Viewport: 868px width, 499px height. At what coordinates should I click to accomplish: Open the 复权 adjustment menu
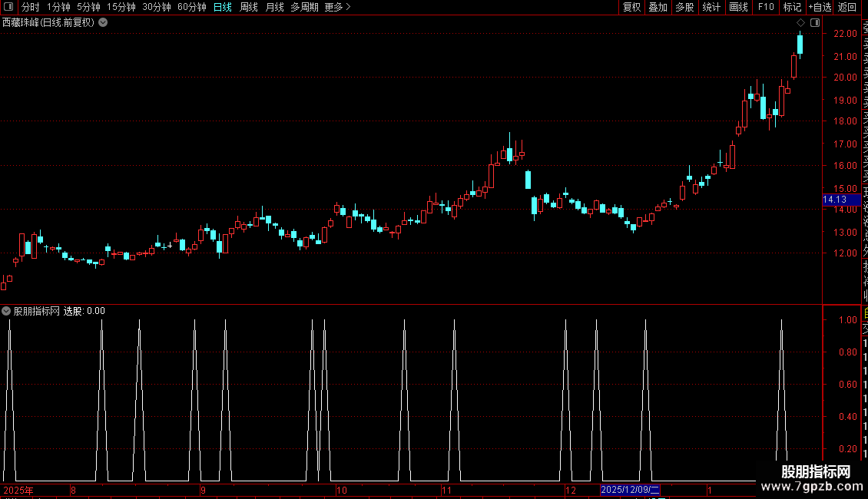click(631, 7)
